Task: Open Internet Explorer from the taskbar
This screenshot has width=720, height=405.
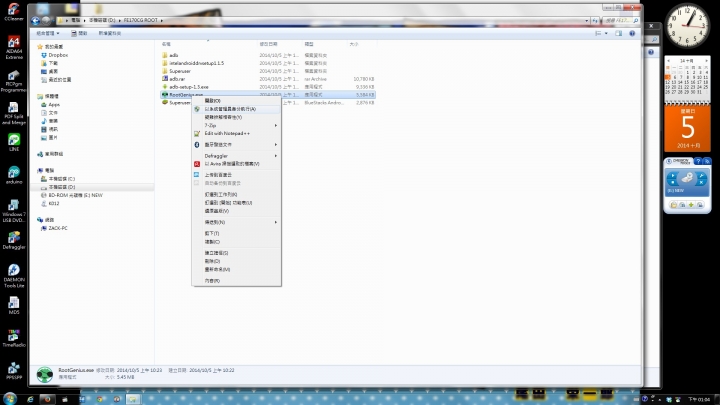Action: pos(30,399)
